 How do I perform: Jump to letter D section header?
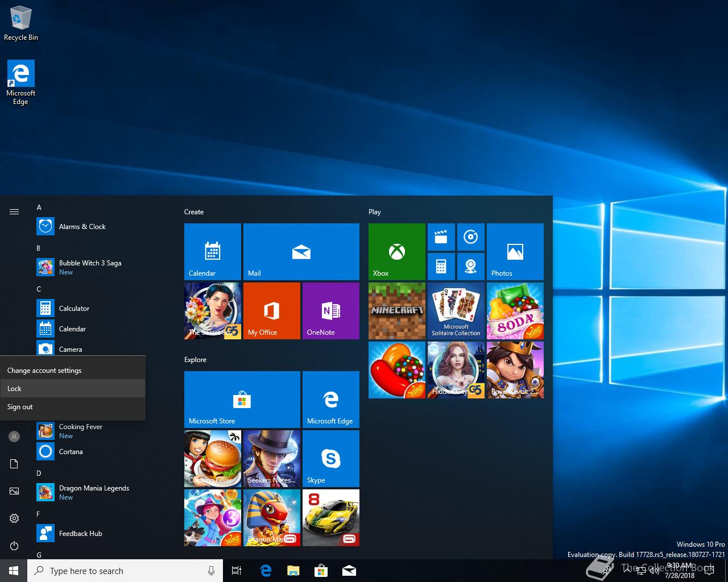39,473
